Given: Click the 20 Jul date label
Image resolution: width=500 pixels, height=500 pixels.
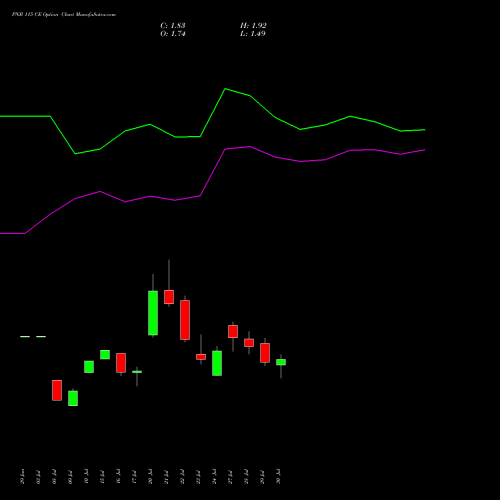Looking at the screenshot, I should coord(150,477).
